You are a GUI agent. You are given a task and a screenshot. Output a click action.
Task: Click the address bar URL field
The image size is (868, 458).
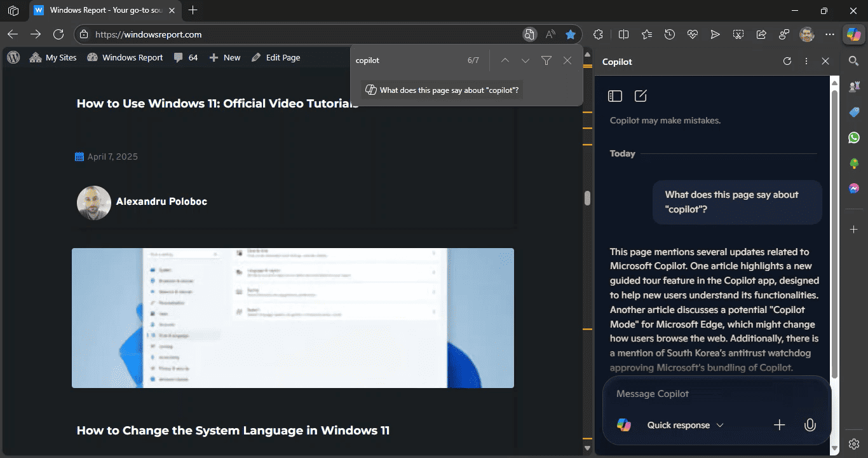(305, 34)
